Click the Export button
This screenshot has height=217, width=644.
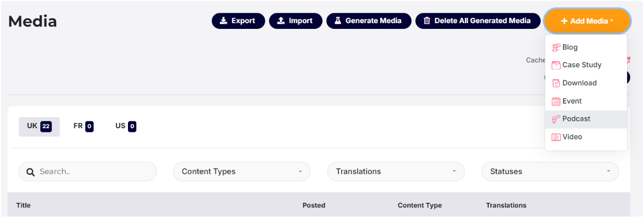[238, 21]
